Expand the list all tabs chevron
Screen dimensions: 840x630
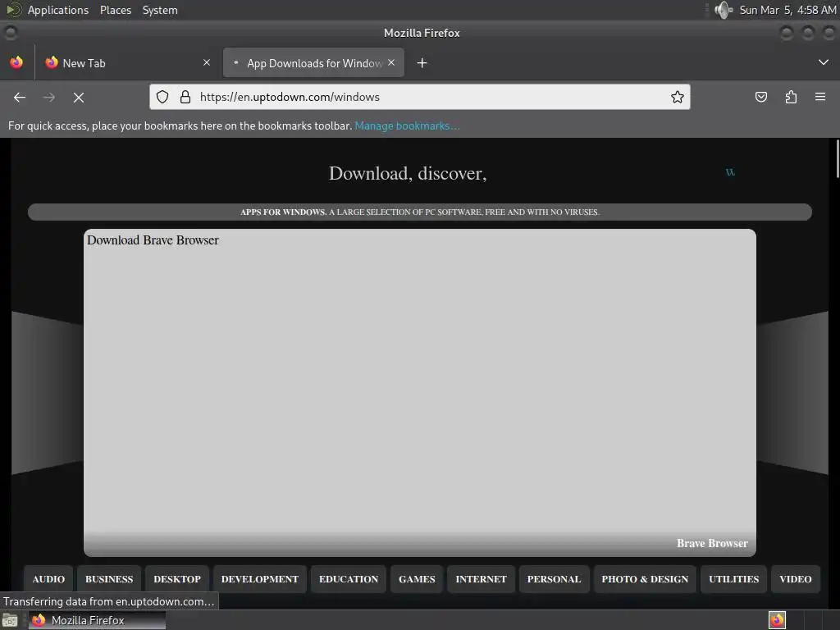coord(824,62)
